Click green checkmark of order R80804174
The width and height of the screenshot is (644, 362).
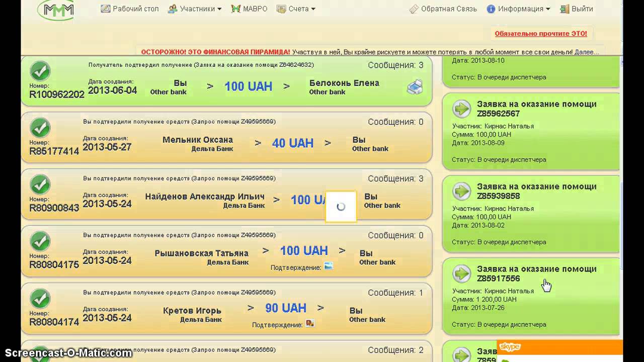(x=40, y=299)
